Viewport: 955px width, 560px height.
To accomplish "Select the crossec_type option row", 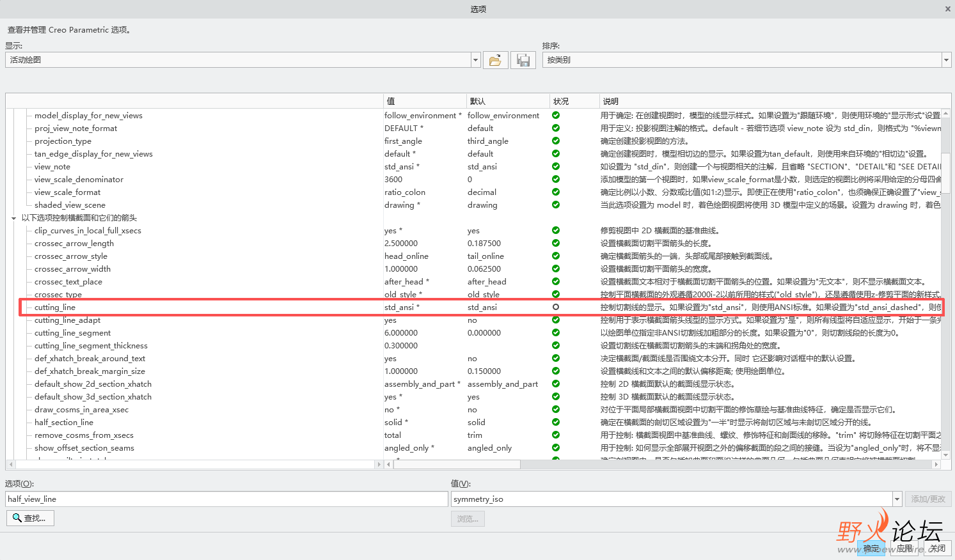I will click(x=58, y=294).
